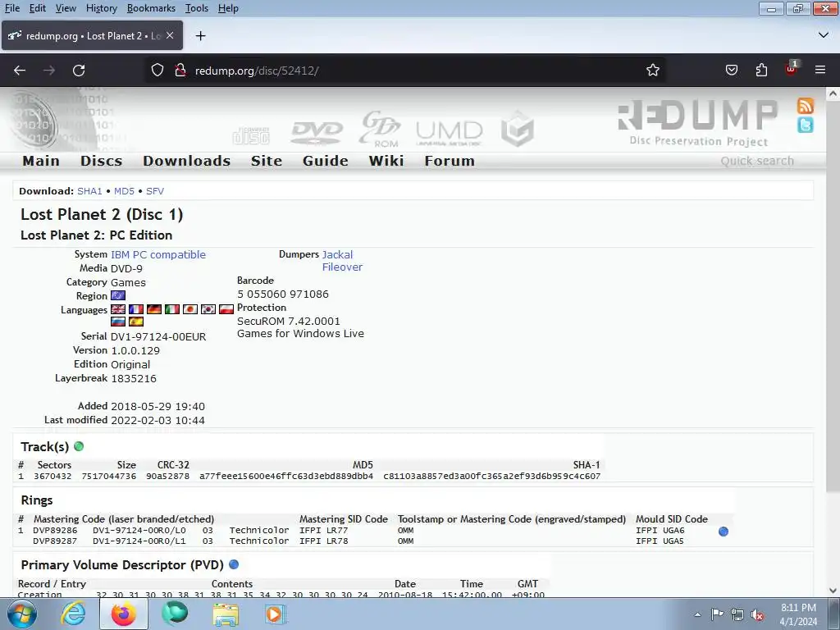Open the RSS feed icon

point(806,106)
